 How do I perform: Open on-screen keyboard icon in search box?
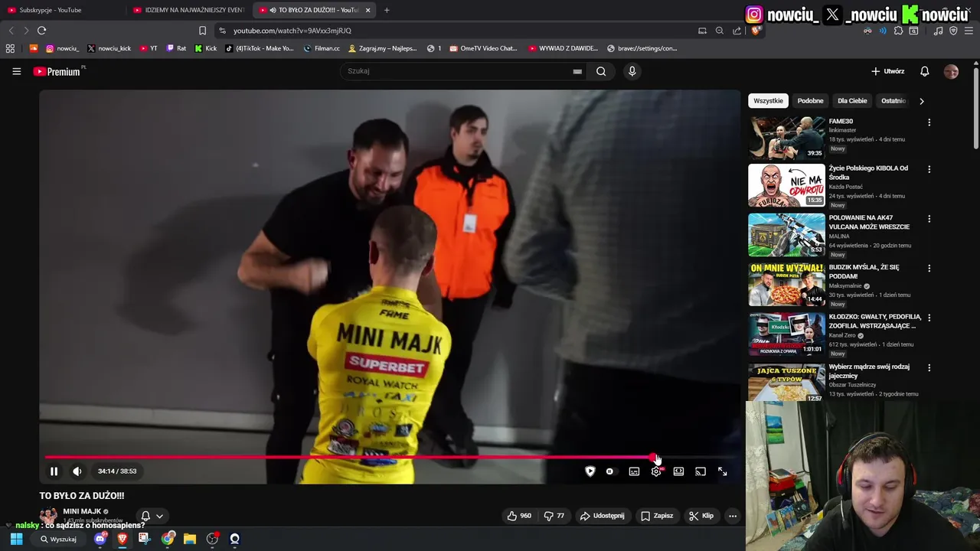(577, 71)
